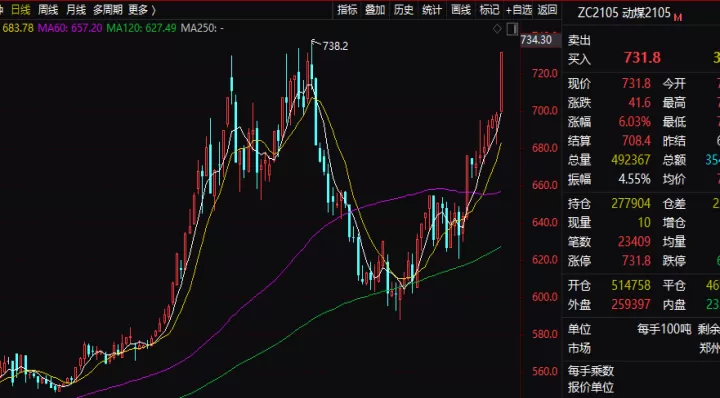Click the 涨停 value 731.8
720x398 pixels.
pos(636,261)
